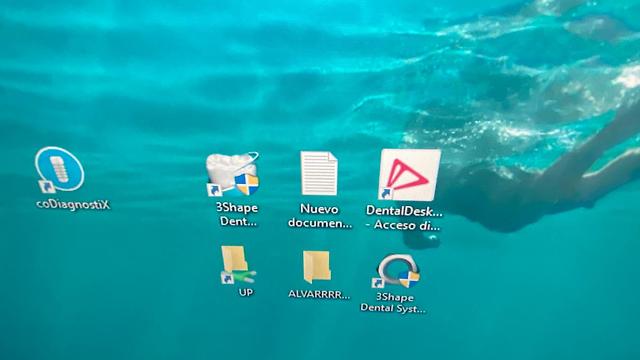Click the 'Nuevo documen...' label text
Image resolution: width=640 pixels, height=360 pixels.
(320, 216)
